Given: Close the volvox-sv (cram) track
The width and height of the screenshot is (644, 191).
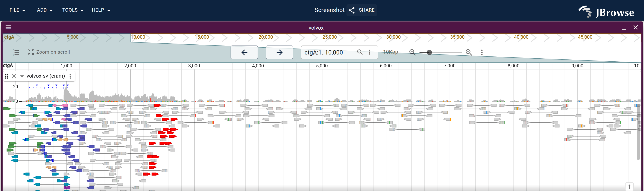Looking at the screenshot, I should pyautogui.click(x=14, y=76).
